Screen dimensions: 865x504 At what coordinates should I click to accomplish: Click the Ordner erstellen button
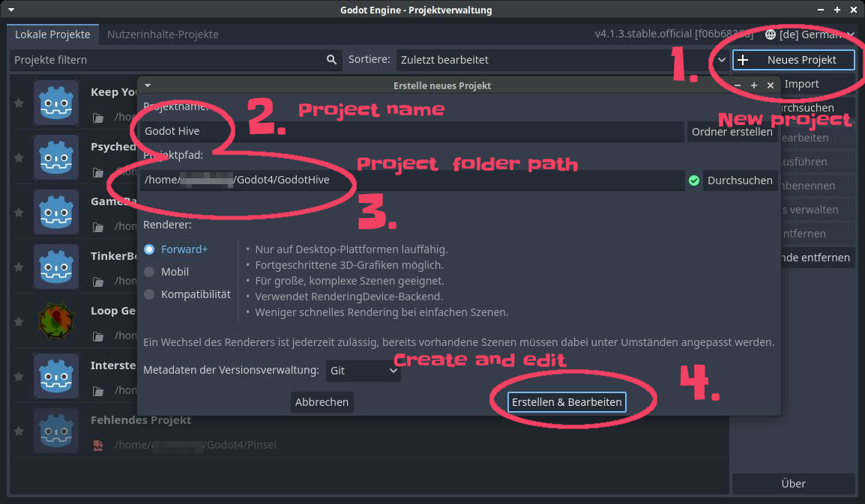pos(732,132)
